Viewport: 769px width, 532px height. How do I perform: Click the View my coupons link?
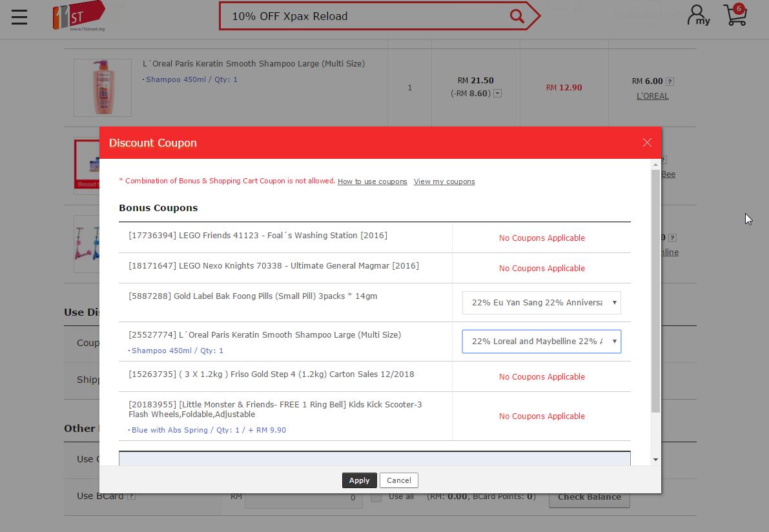pyautogui.click(x=444, y=181)
